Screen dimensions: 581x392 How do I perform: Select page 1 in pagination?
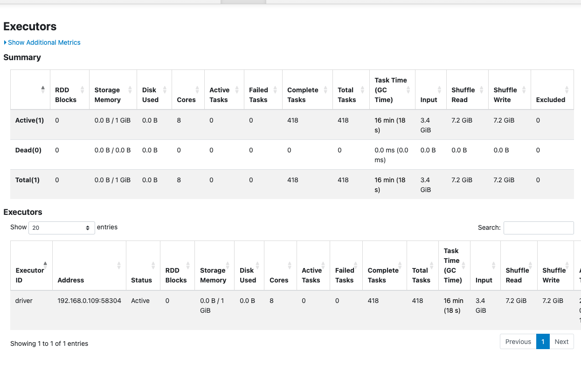543,342
